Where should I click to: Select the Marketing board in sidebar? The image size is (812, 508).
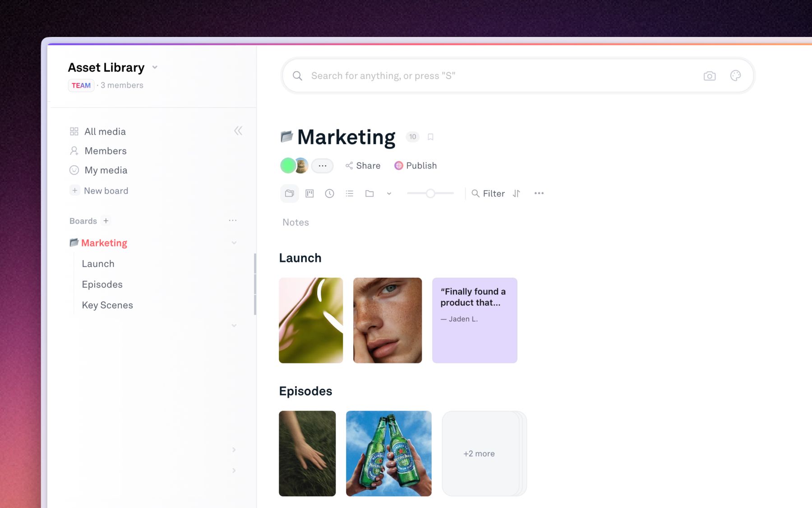[x=104, y=243]
